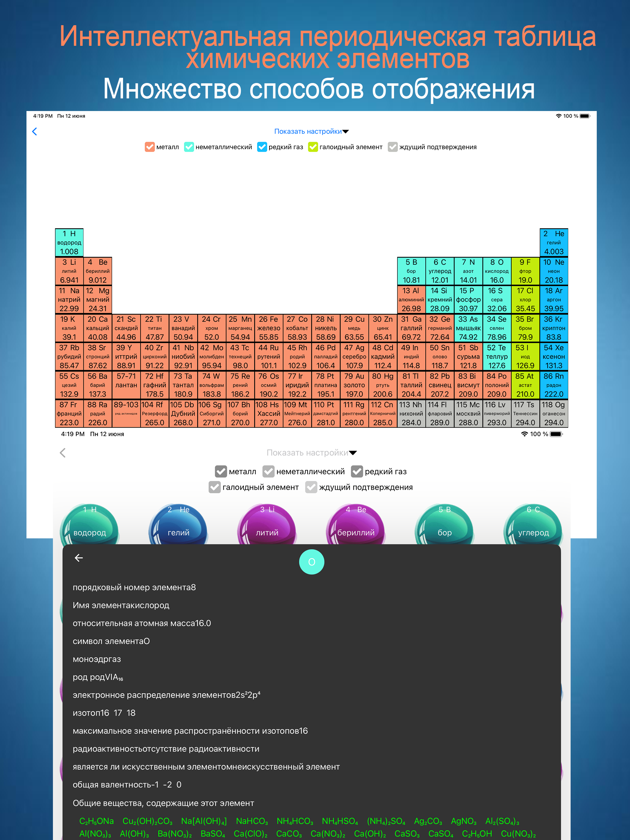The width and height of the screenshot is (630, 840).
Task: Open the 26 Fe железо cell
Action: point(269,328)
